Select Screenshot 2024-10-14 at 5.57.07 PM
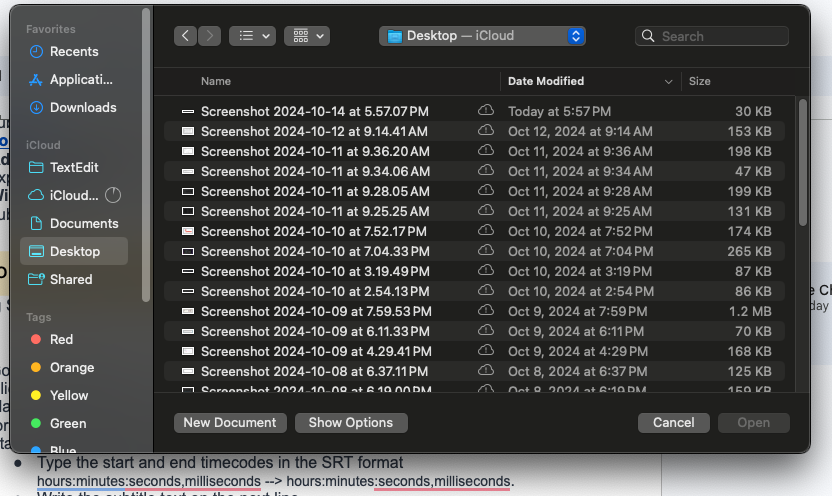This screenshot has width=832, height=496. pos(474,111)
